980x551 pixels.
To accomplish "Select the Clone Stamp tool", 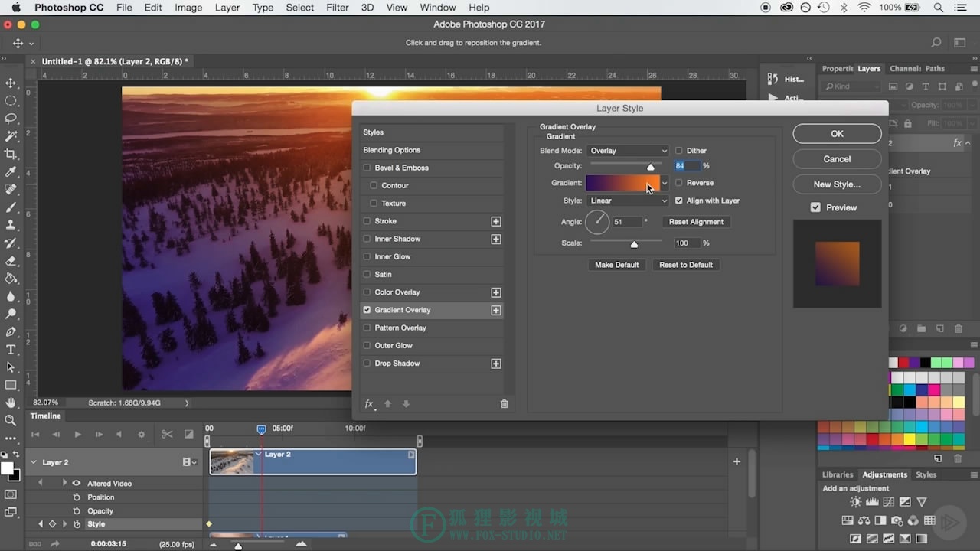I will tap(11, 225).
